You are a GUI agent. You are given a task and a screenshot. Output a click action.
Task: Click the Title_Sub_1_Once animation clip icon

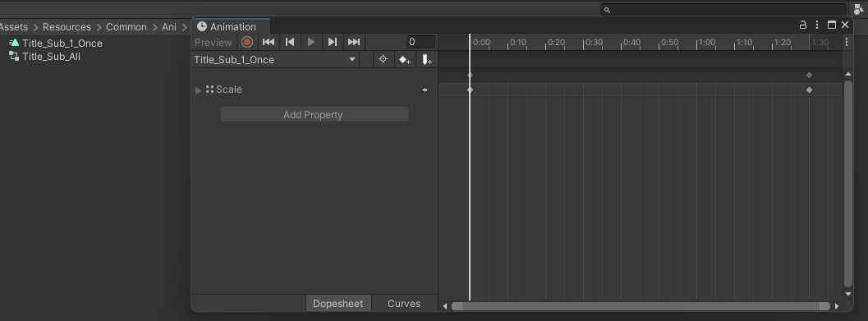click(x=14, y=43)
